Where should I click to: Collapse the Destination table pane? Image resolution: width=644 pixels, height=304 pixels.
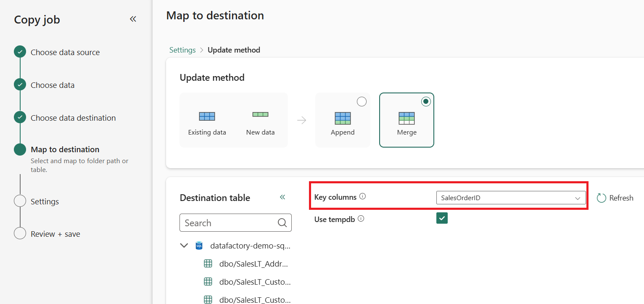click(x=282, y=197)
